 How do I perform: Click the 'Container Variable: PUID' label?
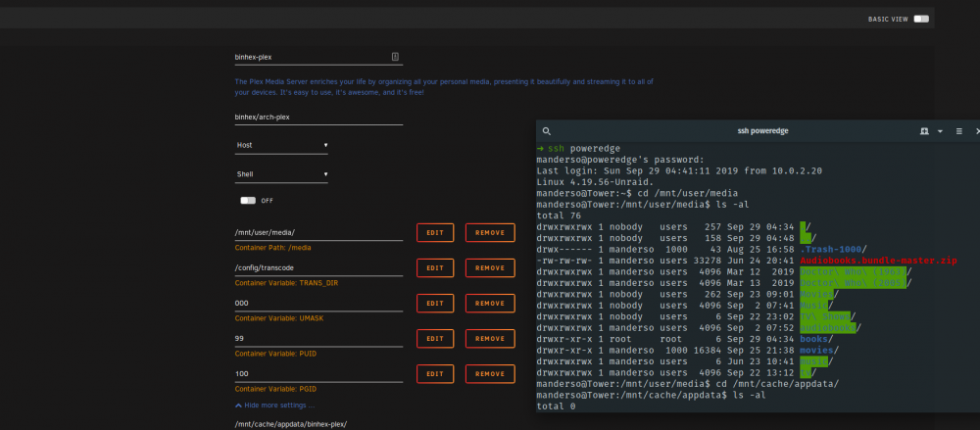pos(275,354)
